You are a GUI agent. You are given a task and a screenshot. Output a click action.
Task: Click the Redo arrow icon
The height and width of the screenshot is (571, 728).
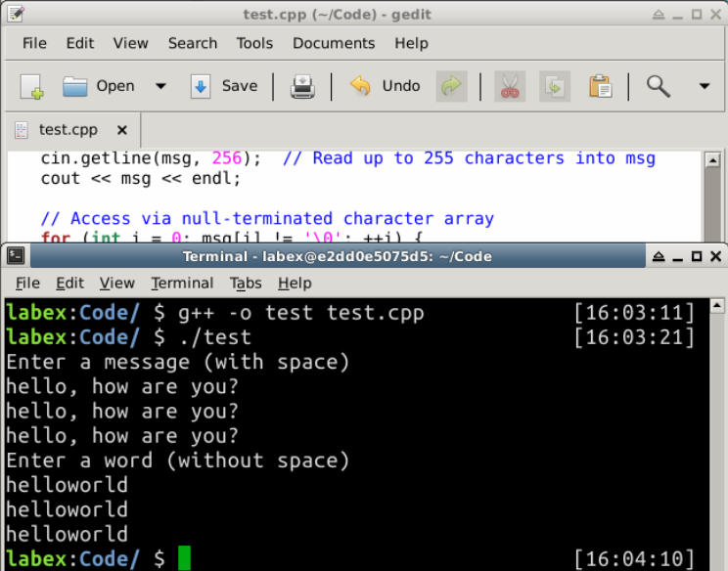click(451, 86)
